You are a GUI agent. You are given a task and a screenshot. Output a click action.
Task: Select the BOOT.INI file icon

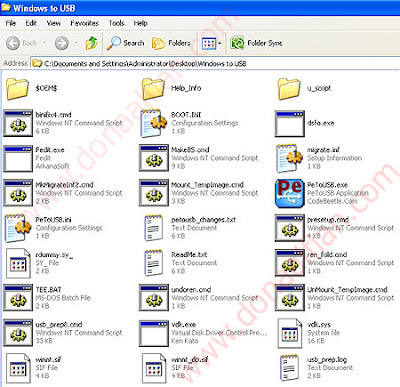(x=154, y=123)
